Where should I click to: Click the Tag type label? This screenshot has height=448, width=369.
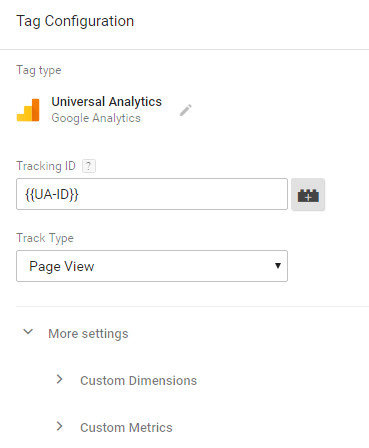(x=39, y=70)
